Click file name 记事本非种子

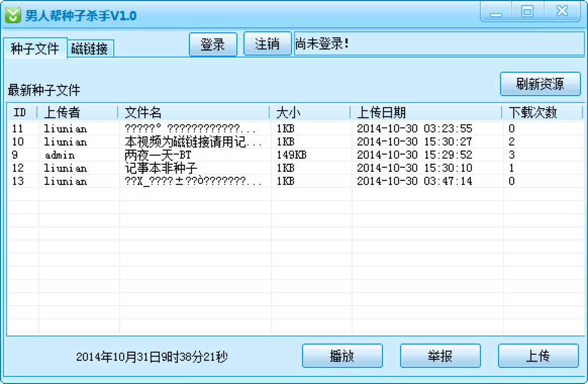tap(161, 168)
